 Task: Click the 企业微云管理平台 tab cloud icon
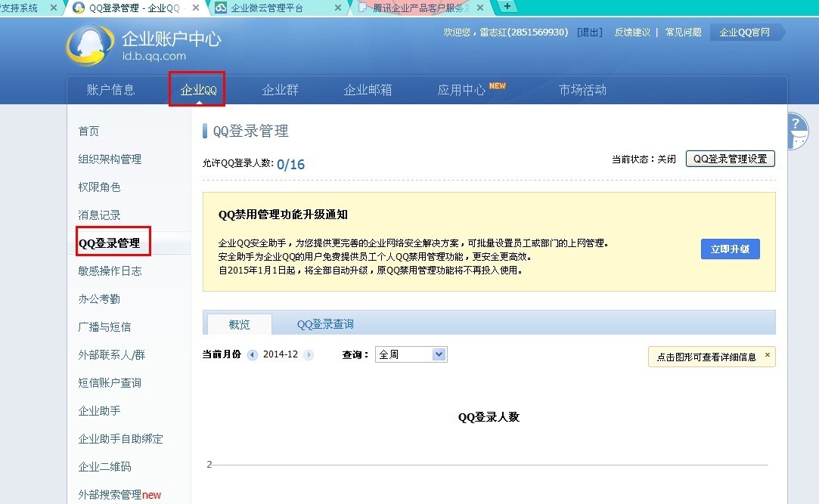pos(221,8)
